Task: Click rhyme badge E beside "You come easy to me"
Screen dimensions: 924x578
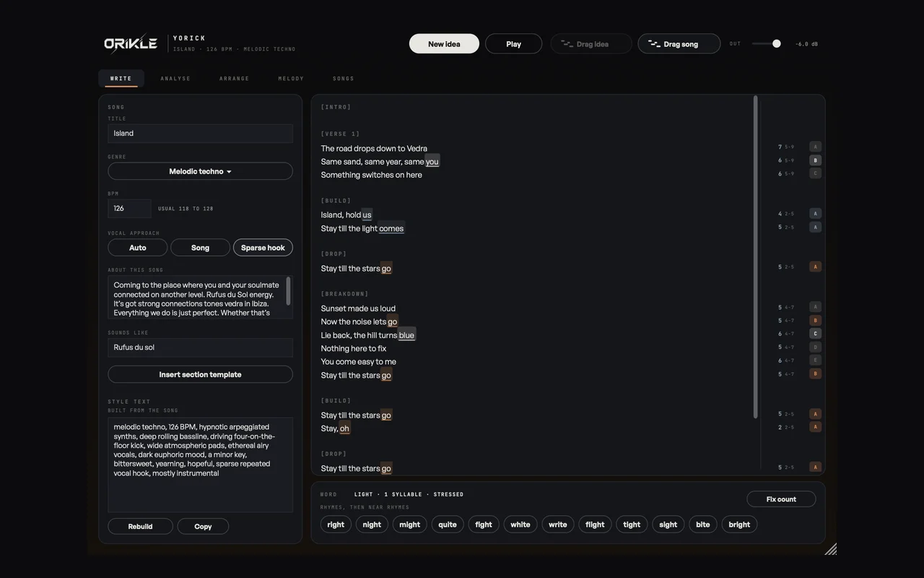Action: [815, 361]
